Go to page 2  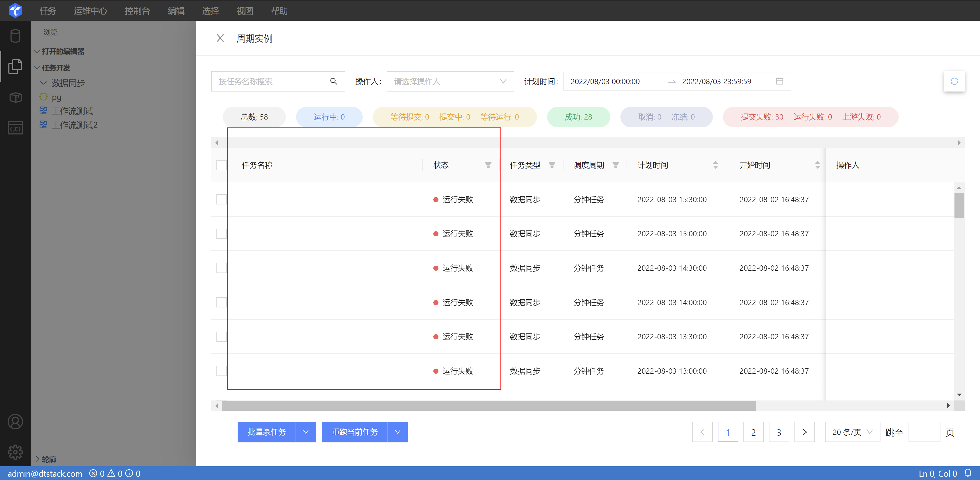[753, 432]
